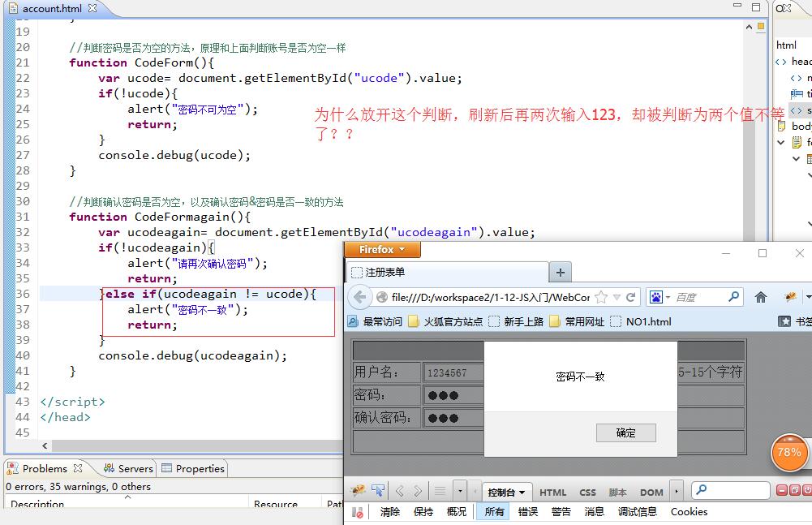The width and height of the screenshot is (812, 525).
Task: Open the address bar history dropdown
Action: [617, 297]
